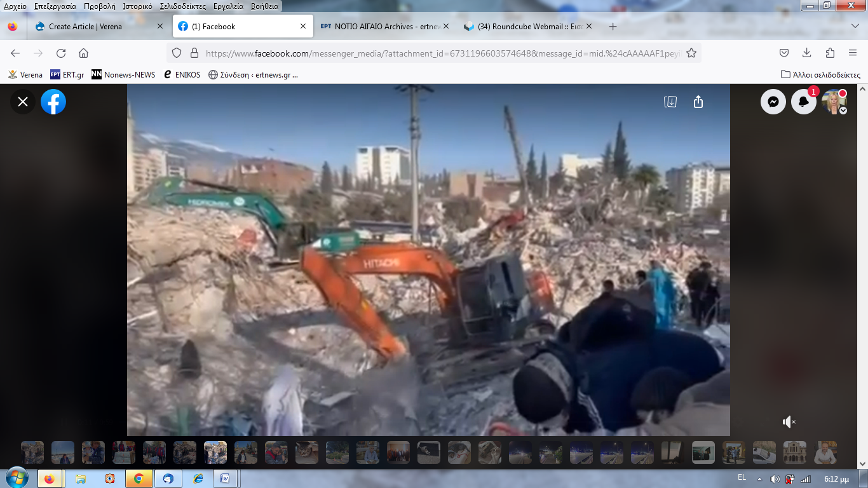Open the Messenger chats icon

773,102
